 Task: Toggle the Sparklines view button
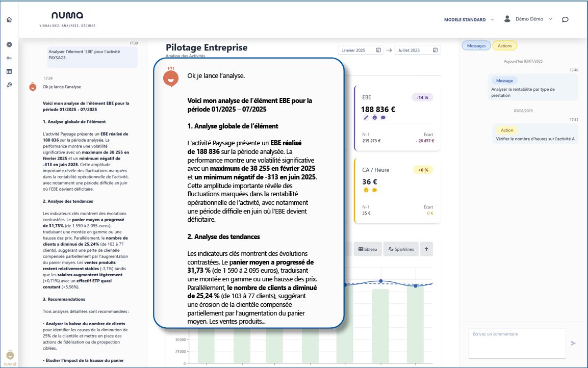tap(401, 249)
